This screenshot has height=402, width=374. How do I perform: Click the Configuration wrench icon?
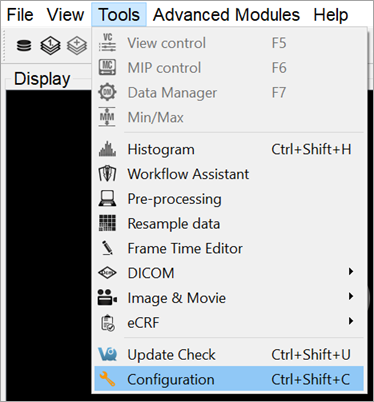(x=107, y=379)
